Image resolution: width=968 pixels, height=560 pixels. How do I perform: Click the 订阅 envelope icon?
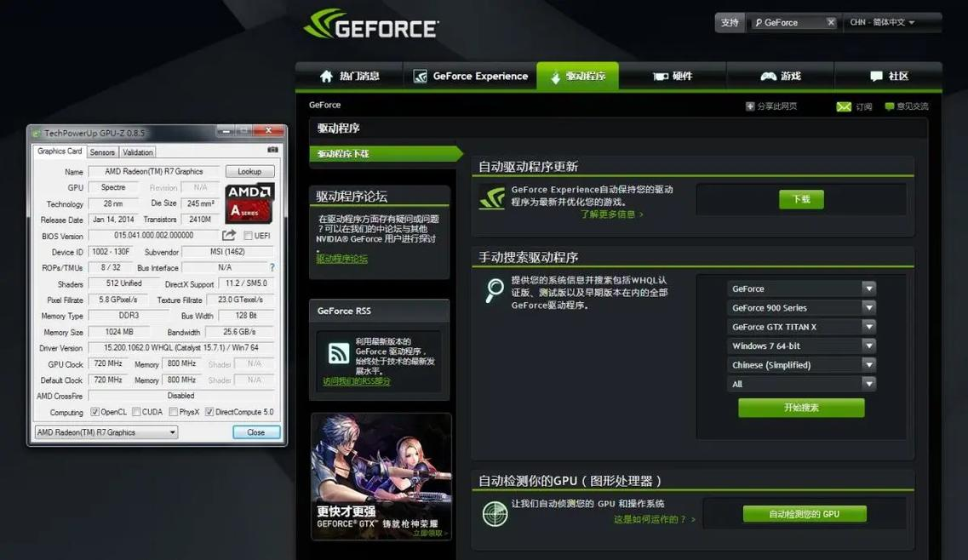(843, 107)
